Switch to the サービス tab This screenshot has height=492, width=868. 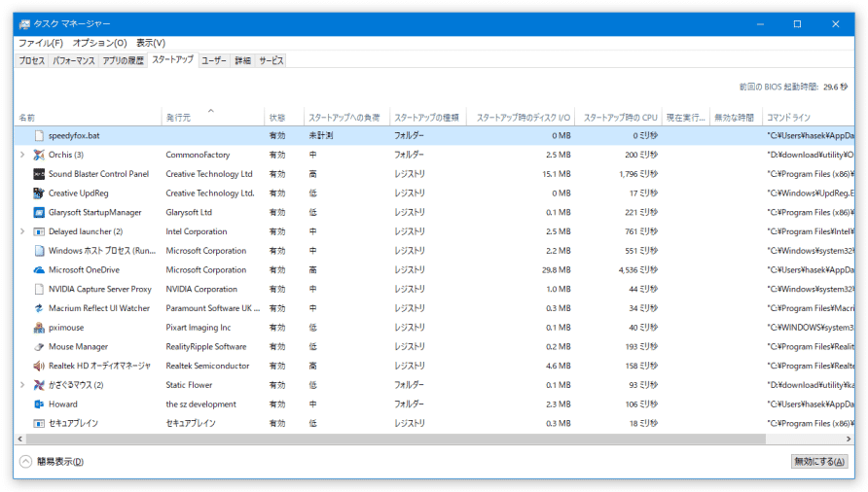pos(271,61)
